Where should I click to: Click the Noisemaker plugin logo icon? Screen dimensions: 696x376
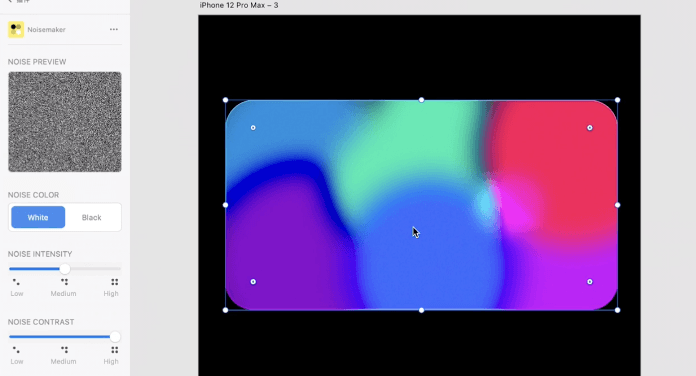click(x=16, y=30)
